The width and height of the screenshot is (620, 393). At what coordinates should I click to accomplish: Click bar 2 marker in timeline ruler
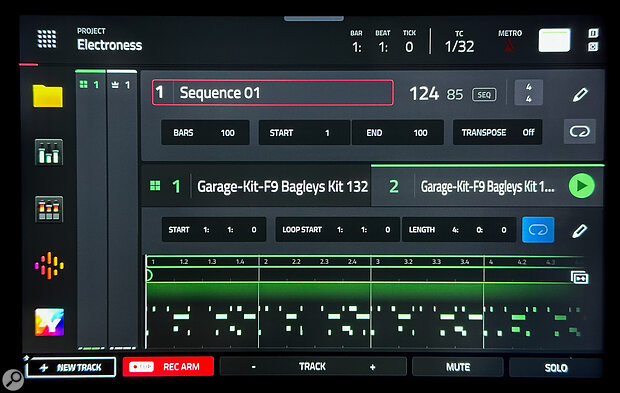[266, 262]
